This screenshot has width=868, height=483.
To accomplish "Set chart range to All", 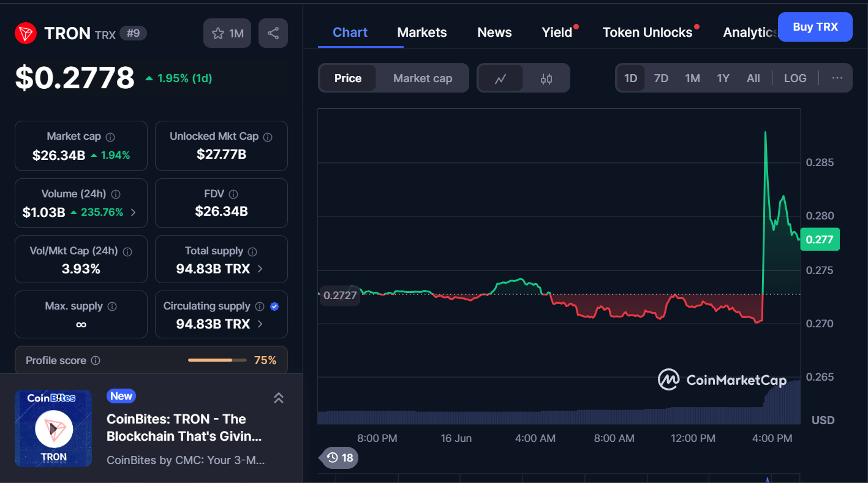I will pos(753,78).
